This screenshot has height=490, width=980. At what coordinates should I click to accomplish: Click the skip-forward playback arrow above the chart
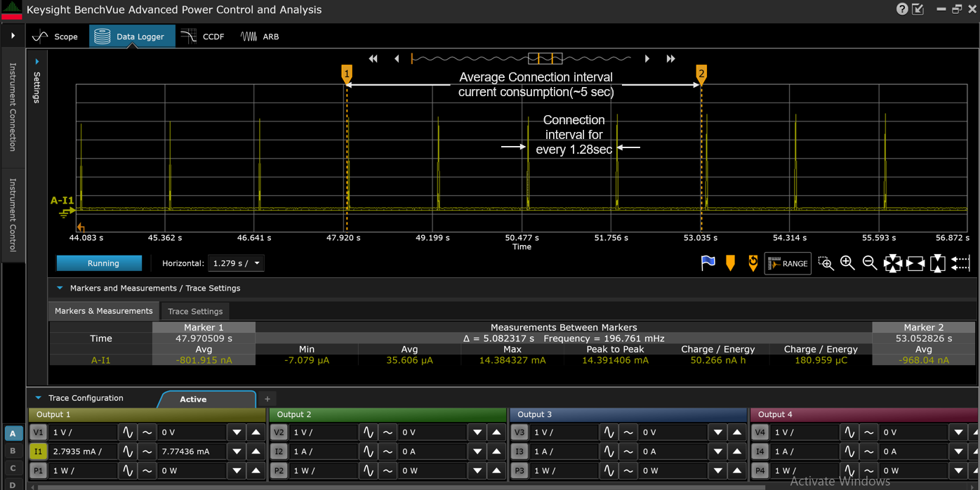pos(670,59)
